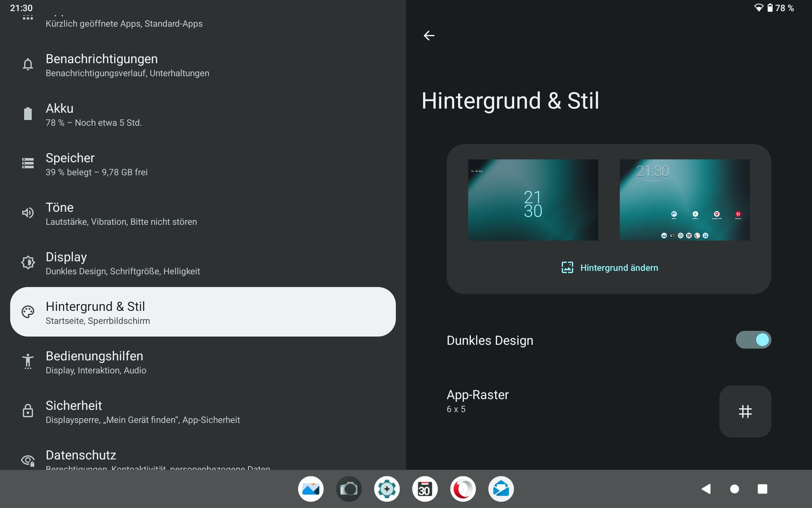This screenshot has height=508, width=812.
Task: Open the App-Raster grid icon
Action: tap(745, 411)
